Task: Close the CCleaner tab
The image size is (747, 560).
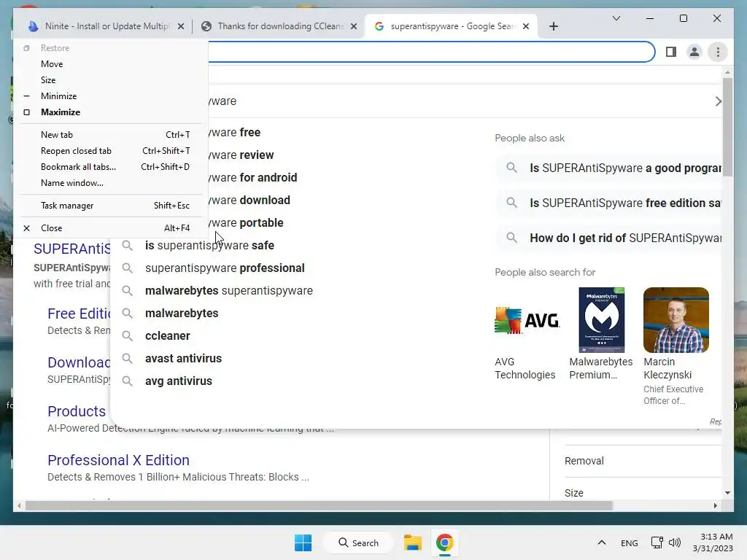Action: pyautogui.click(x=354, y=27)
